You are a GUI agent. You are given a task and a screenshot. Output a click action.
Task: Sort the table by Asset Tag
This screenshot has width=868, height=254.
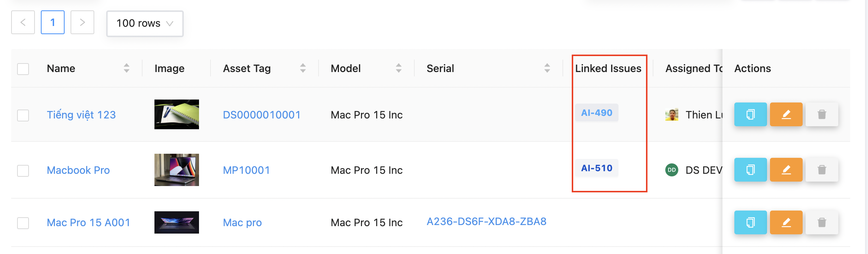pos(303,68)
